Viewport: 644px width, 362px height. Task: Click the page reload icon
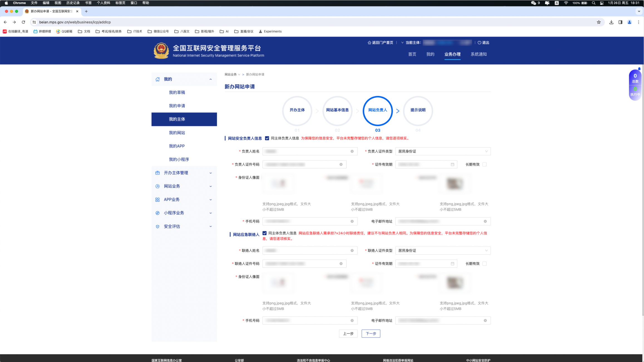click(23, 22)
